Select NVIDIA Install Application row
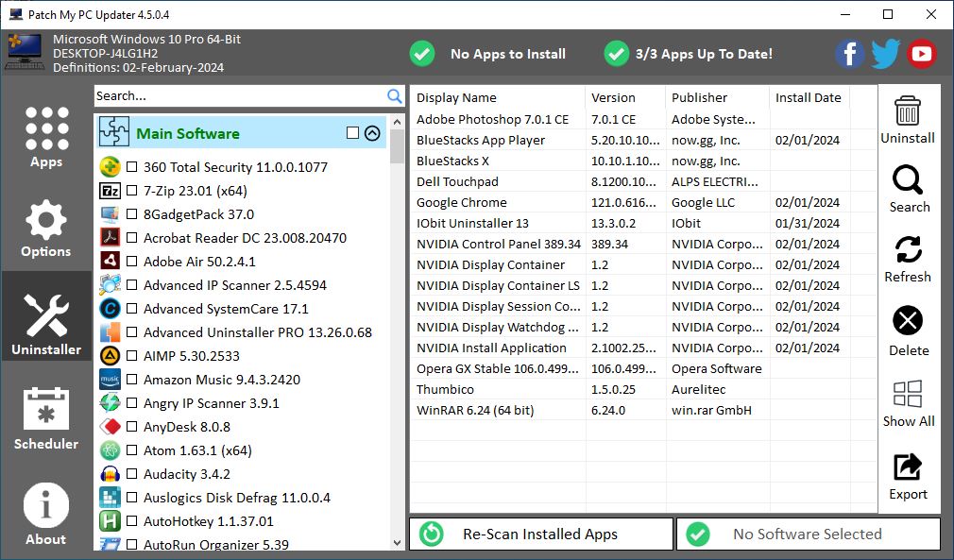Image resolution: width=954 pixels, height=560 pixels. pos(643,348)
